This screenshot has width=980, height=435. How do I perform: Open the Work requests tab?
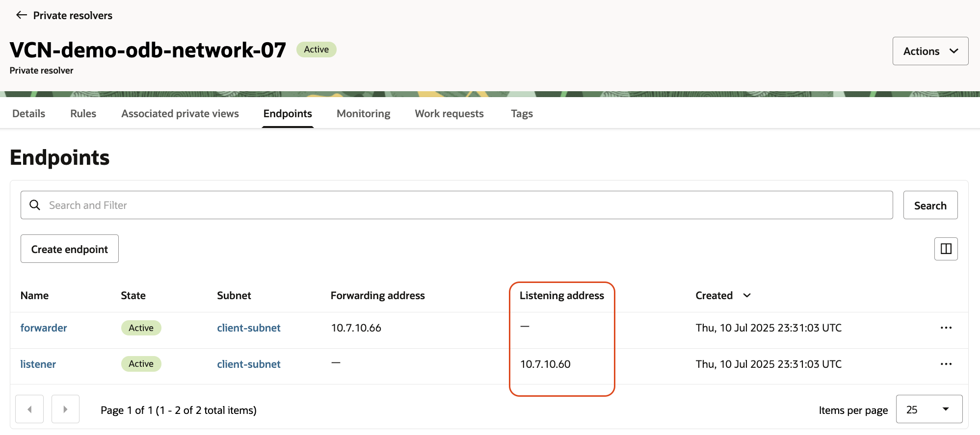(449, 114)
